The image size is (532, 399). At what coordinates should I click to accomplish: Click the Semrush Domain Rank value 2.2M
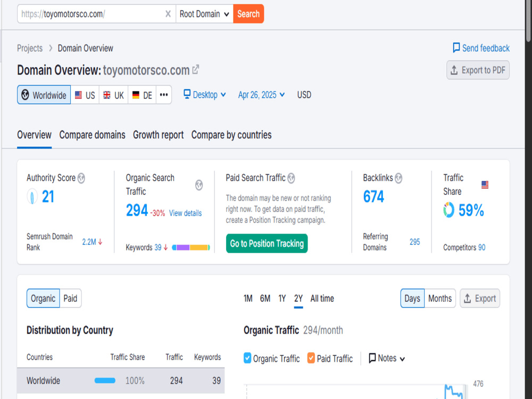pyautogui.click(x=89, y=242)
